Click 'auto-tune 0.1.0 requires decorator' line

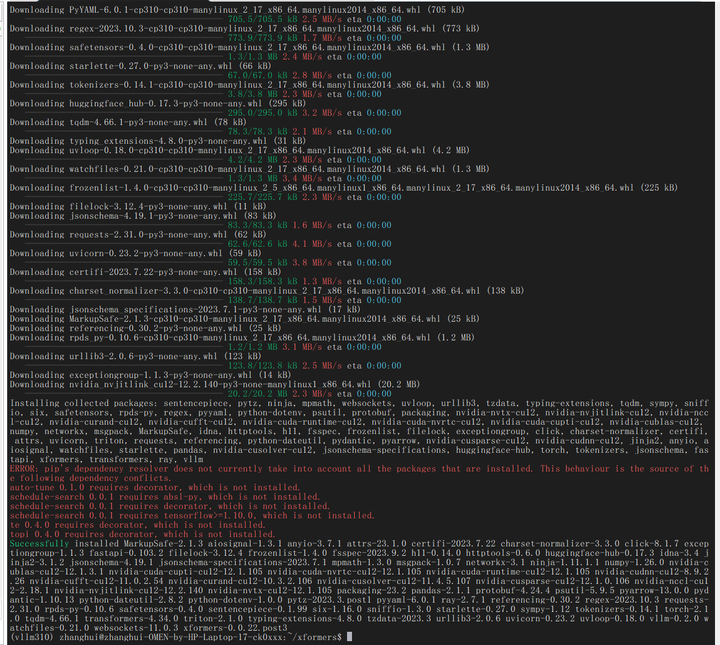[x=155, y=488]
